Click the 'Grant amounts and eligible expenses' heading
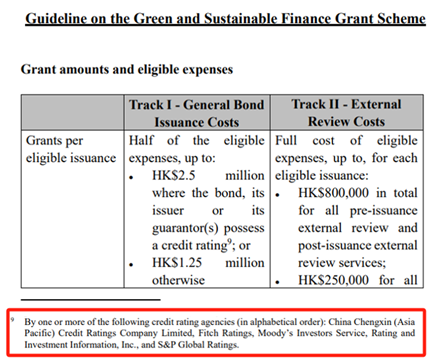 click(127, 70)
